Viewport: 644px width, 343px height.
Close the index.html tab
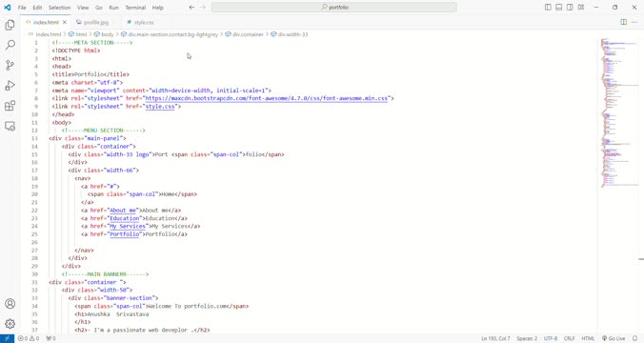point(65,22)
